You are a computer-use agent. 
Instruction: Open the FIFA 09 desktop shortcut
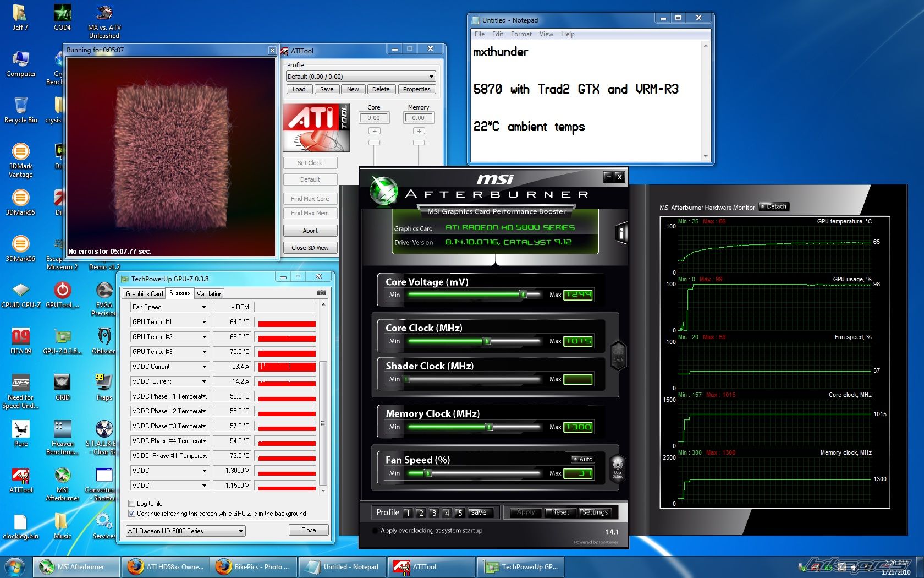click(x=21, y=341)
